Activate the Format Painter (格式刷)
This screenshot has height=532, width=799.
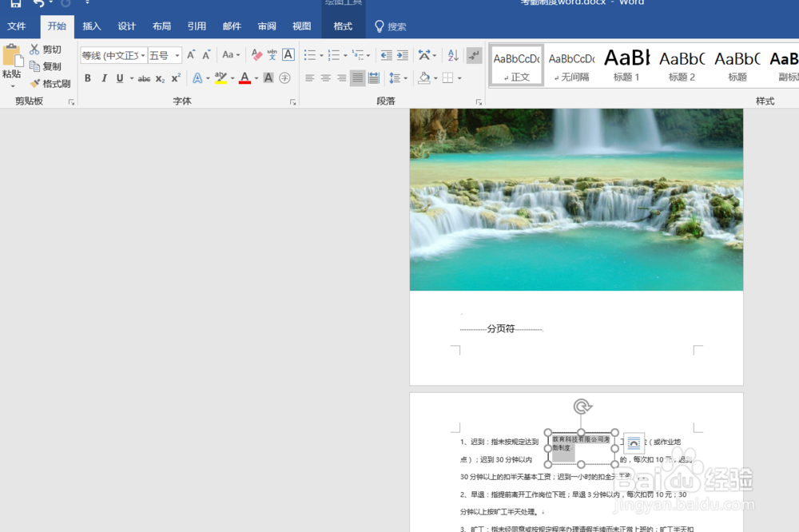click(x=50, y=83)
